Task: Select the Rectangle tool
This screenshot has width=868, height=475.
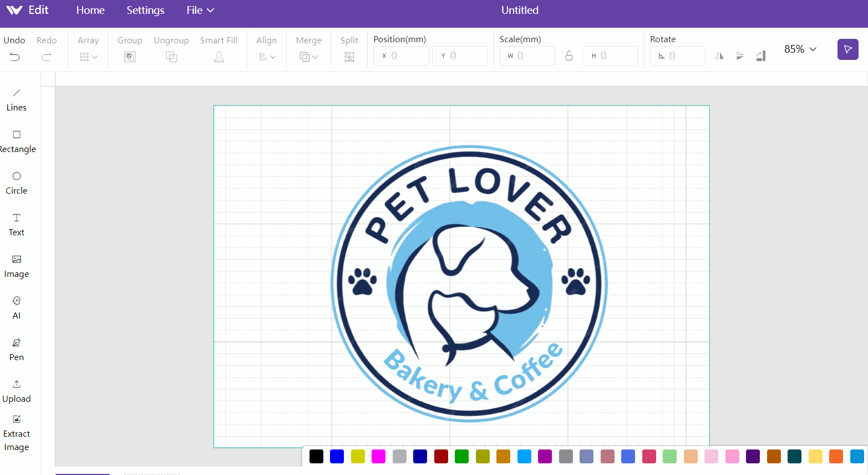Action: [17, 142]
